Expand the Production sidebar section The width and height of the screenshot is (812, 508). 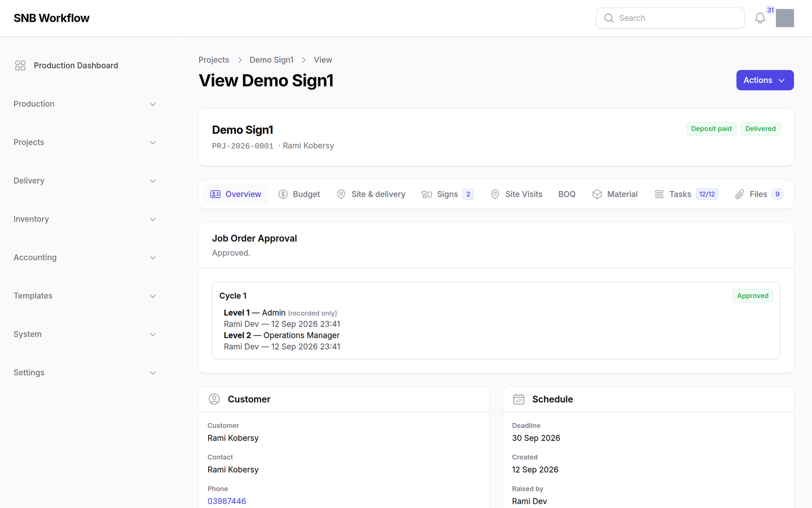pos(85,104)
